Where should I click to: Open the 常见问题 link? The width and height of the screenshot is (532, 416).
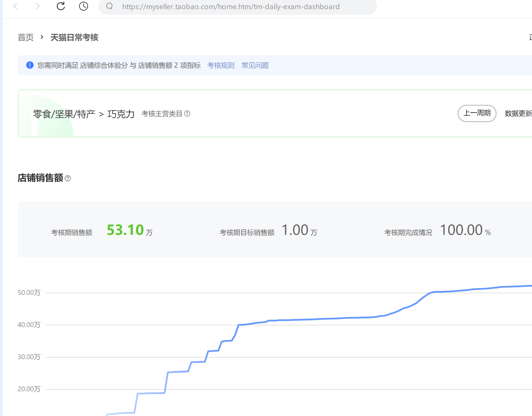[x=255, y=65]
